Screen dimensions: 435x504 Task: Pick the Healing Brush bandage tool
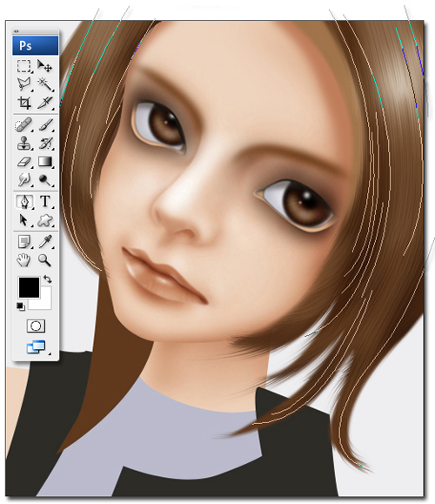(23, 124)
